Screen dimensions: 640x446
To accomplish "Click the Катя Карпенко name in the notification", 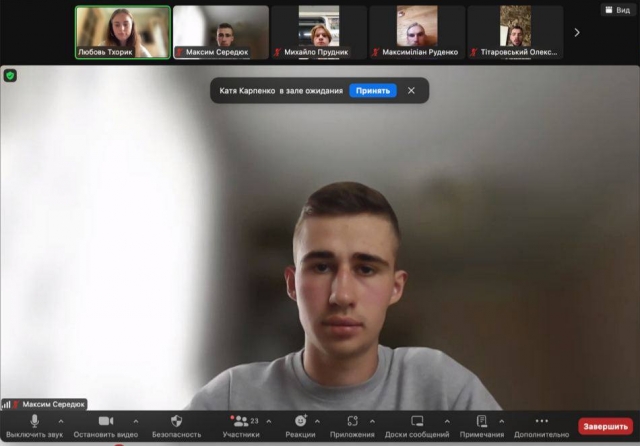I will 247,91.
